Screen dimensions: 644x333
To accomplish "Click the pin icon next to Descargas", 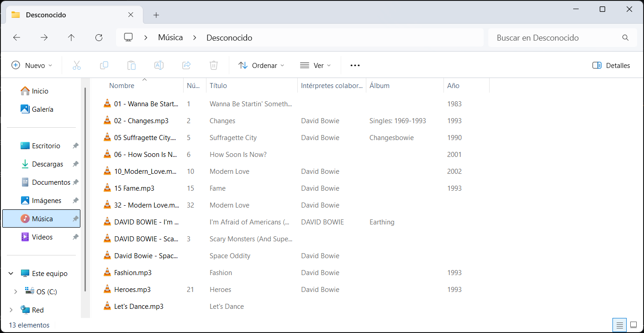I will point(75,164).
